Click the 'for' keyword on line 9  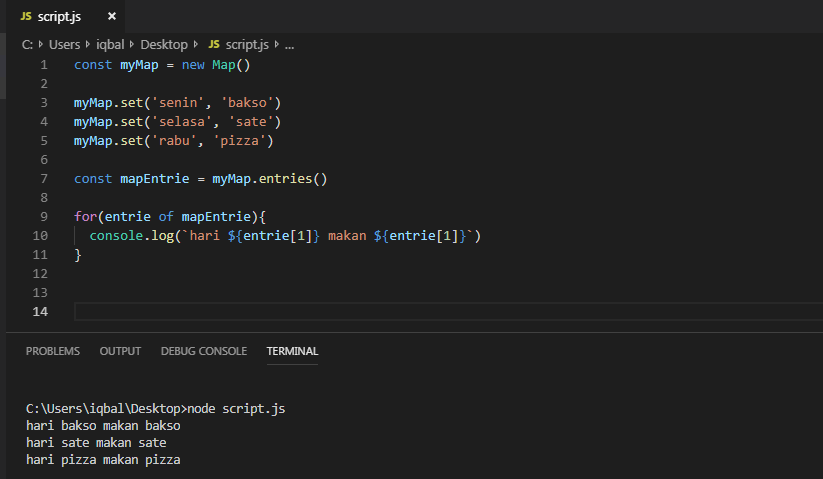click(86, 217)
